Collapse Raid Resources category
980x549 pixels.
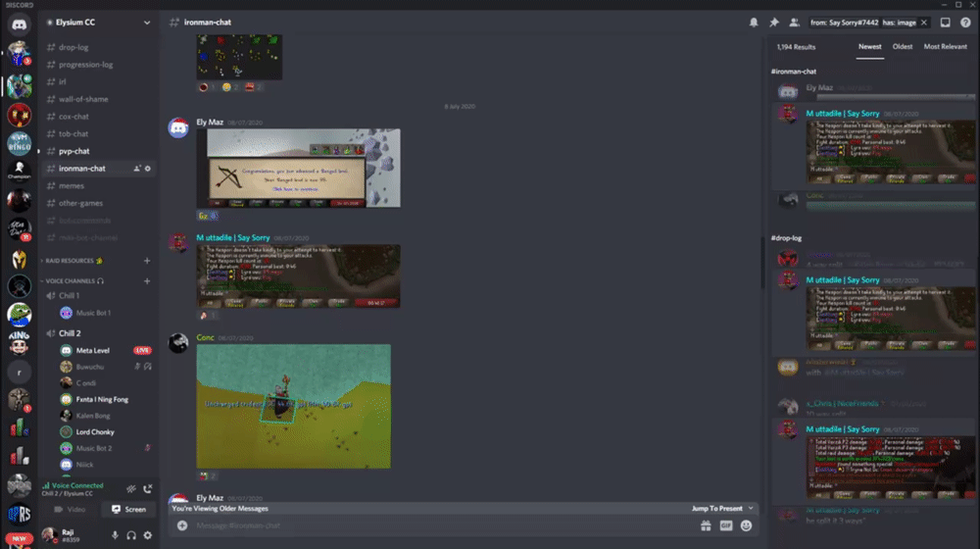(x=70, y=261)
